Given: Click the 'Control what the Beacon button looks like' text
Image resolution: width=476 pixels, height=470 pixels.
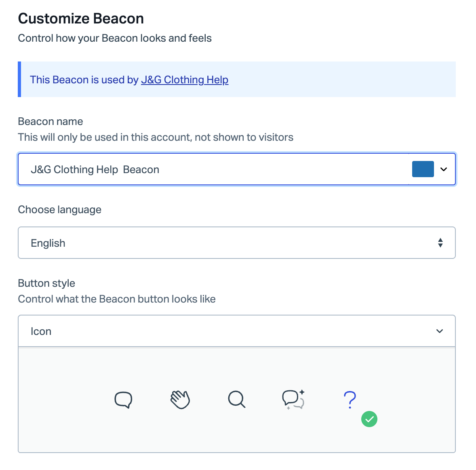Looking at the screenshot, I should click(x=116, y=299).
